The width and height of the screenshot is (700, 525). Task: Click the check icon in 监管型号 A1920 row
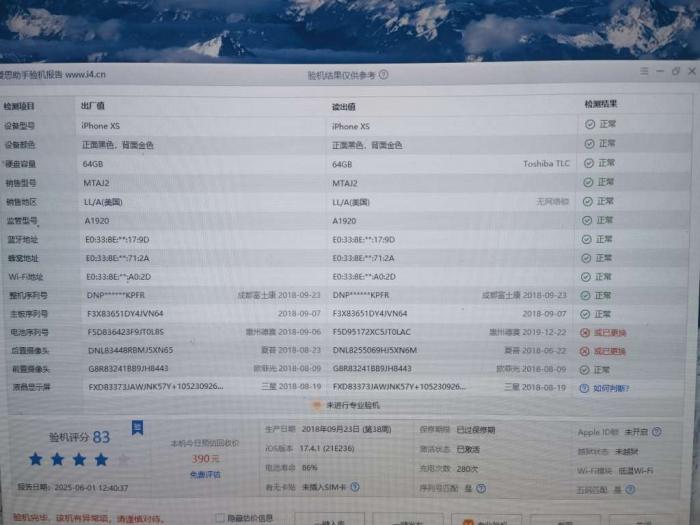(x=587, y=221)
